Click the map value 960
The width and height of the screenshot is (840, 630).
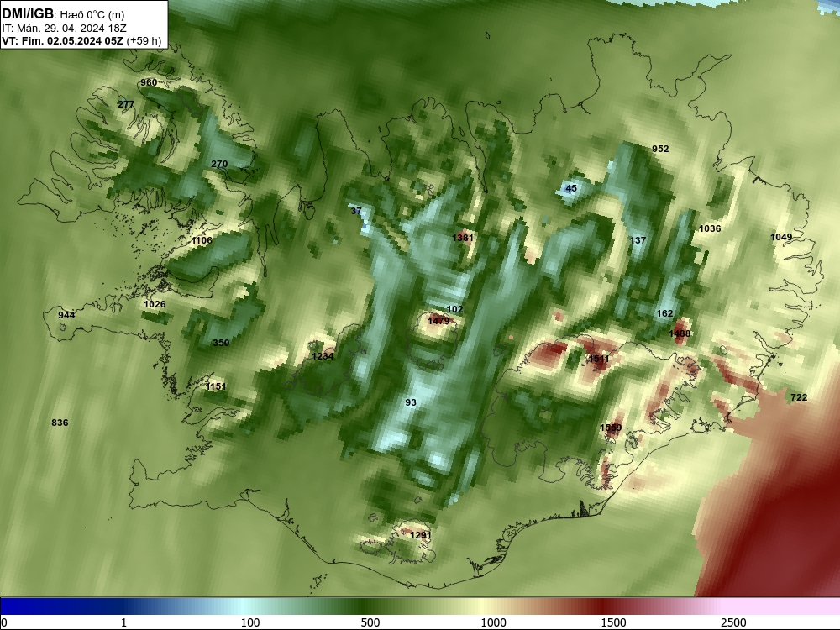[x=149, y=82]
